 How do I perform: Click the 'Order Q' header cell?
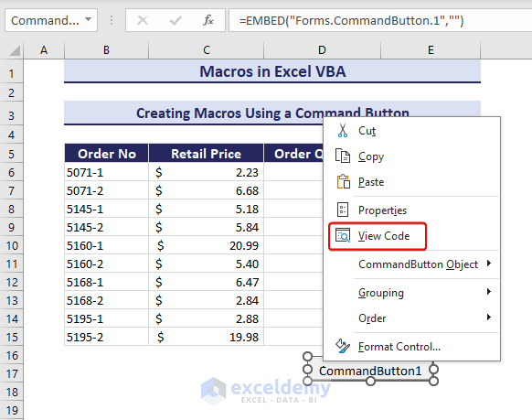click(x=293, y=154)
